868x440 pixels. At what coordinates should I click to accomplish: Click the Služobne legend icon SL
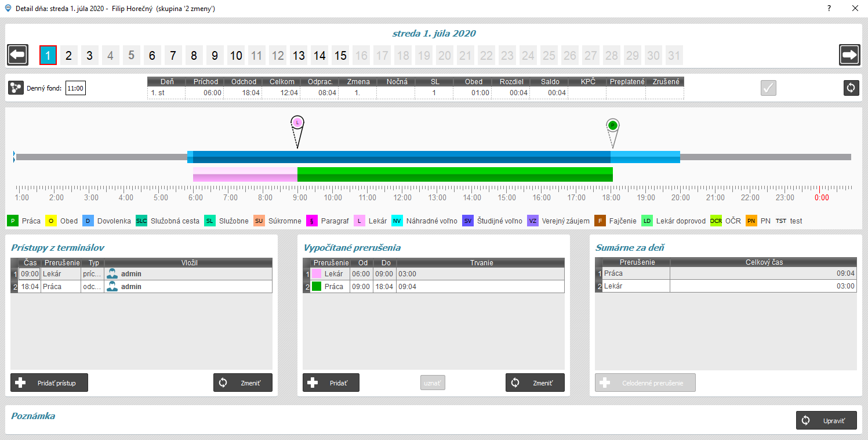click(x=210, y=221)
